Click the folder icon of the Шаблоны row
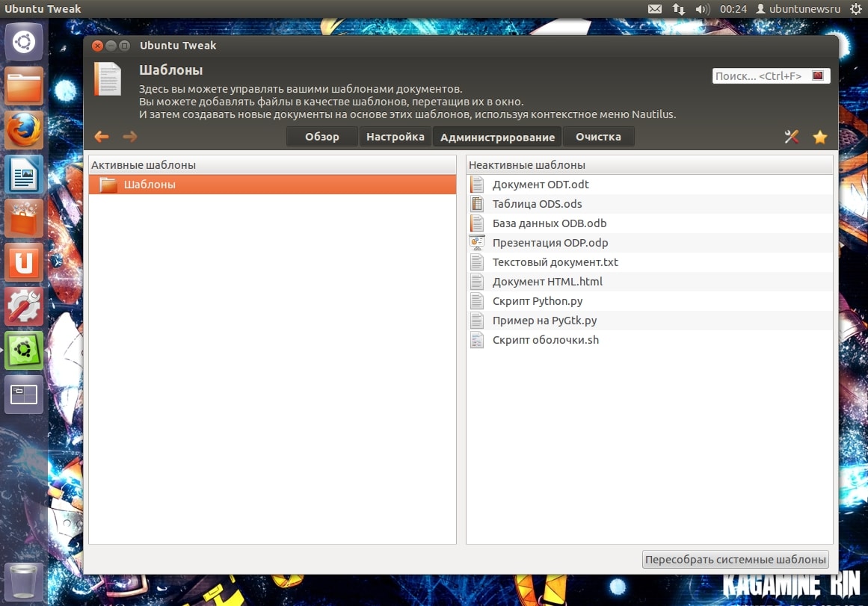 108,185
